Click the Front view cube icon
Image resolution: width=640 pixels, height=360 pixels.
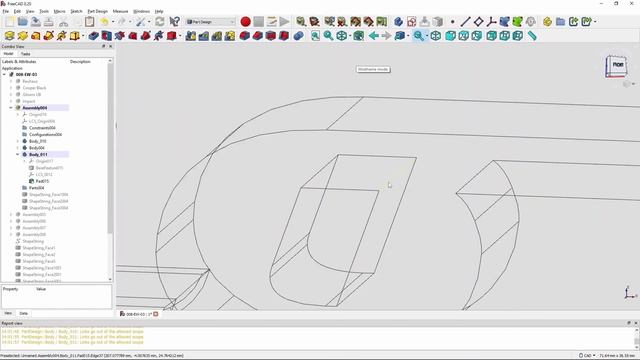[x=450, y=36]
